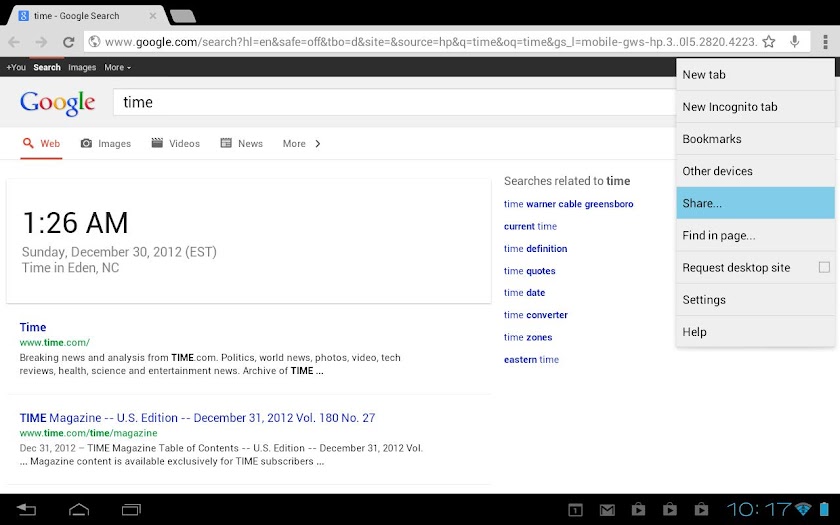Click the URL address bar

[431, 42]
